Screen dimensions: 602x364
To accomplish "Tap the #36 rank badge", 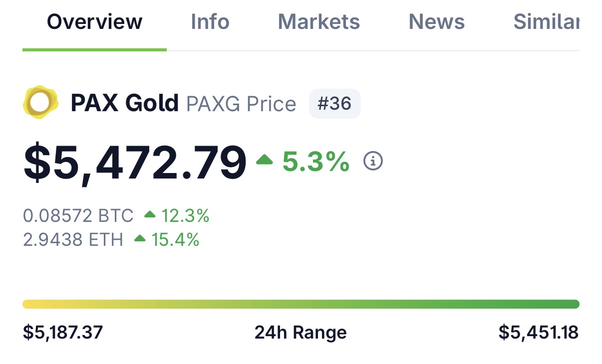I will (x=334, y=104).
